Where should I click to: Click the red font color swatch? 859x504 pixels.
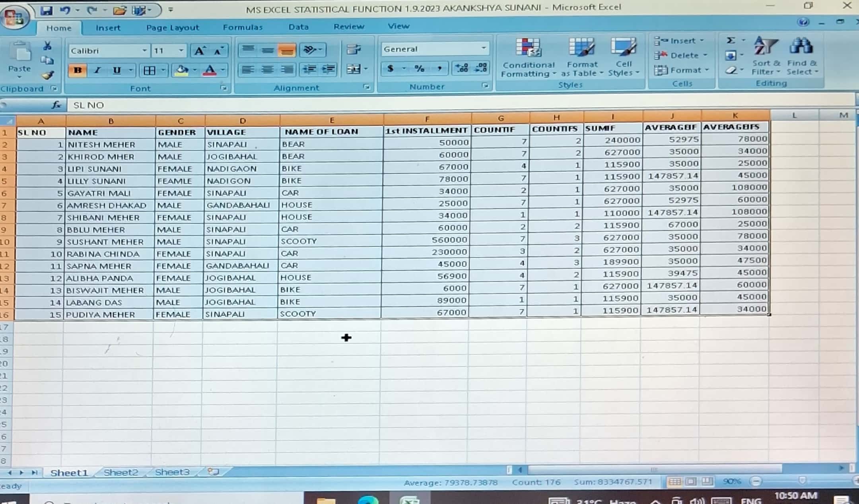pyautogui.click(x=210, y=70)
